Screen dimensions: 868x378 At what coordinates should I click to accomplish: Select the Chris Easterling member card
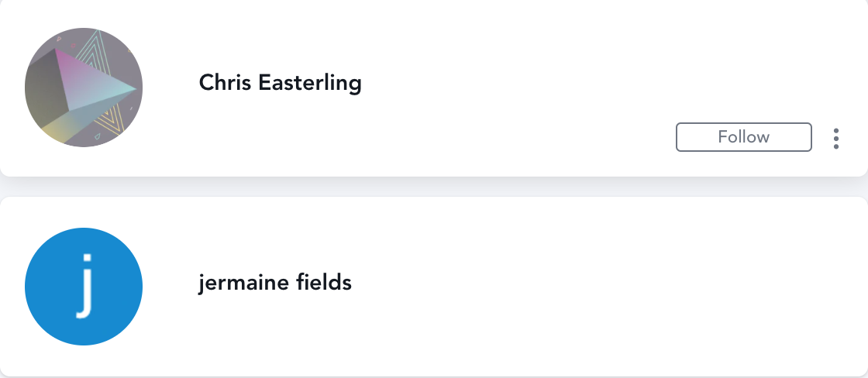tap(434, 88)
